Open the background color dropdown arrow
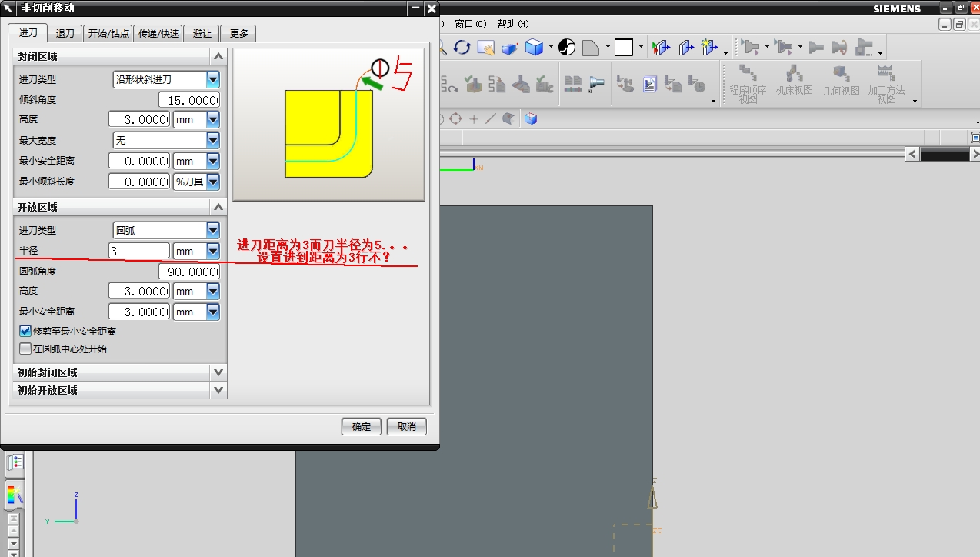This screenshot has width=980, height=557. point(641,48)
